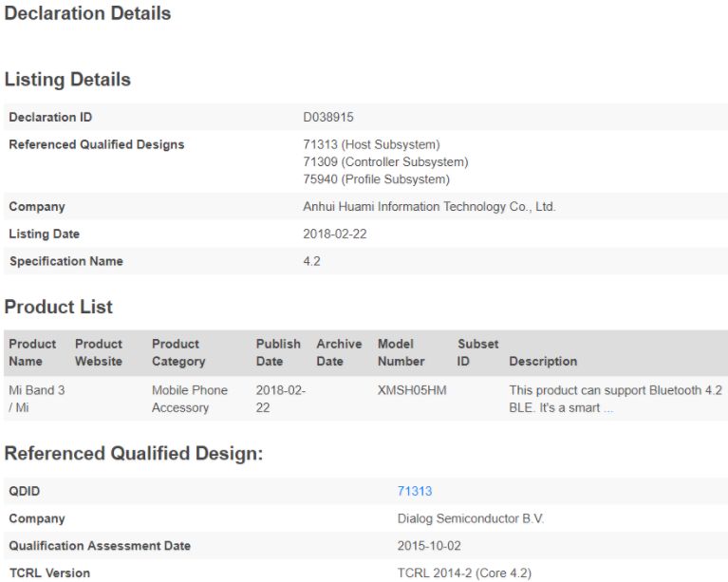The width and height of the screenshot is (728, 582).
Task: Click the Publish Date column header
Action: pyautogui.click(x=278, y=352)
